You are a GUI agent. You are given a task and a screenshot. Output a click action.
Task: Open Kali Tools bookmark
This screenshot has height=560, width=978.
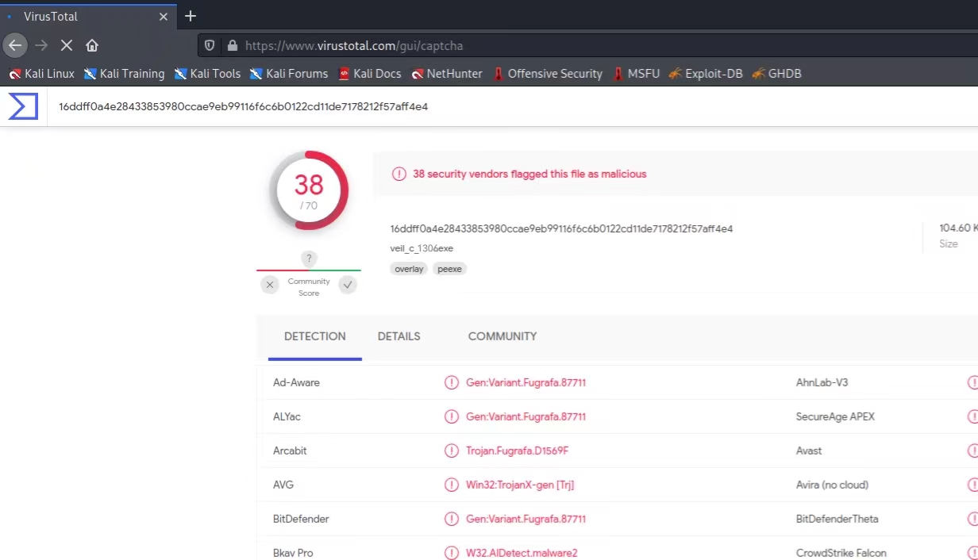coord(207,74)
